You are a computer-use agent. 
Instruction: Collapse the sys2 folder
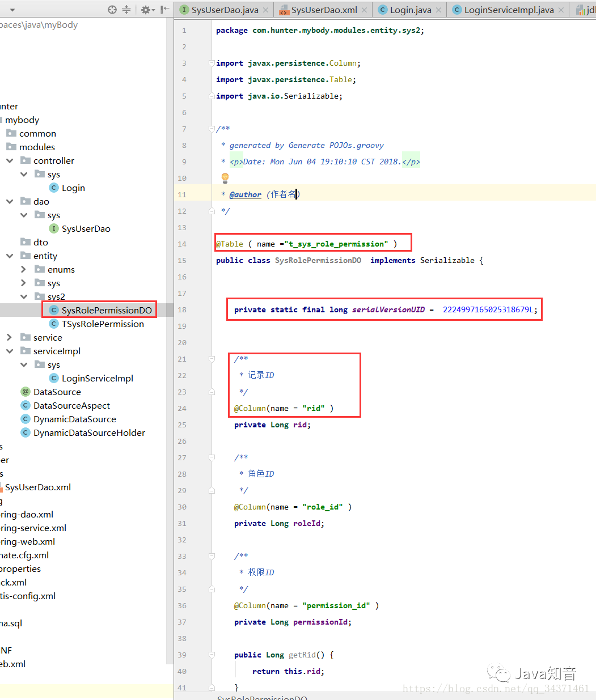(24, 297)
